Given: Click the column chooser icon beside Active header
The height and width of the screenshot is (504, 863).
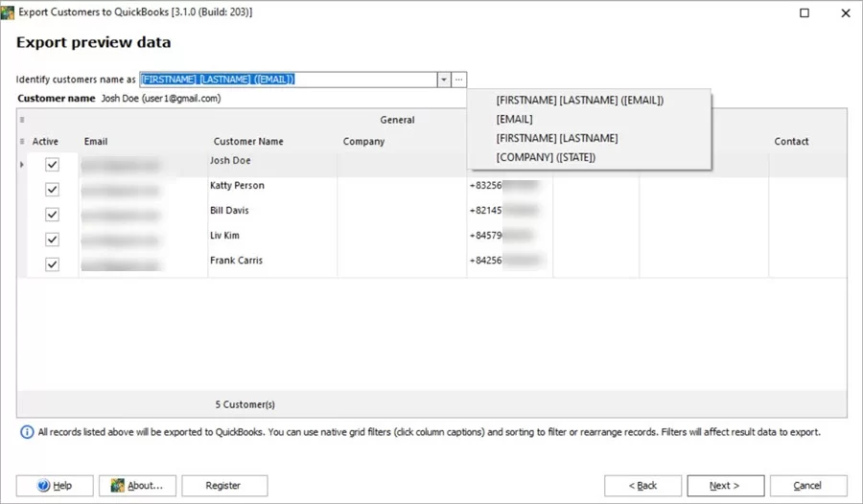Looking at the screenshot, I should point(22,142).
